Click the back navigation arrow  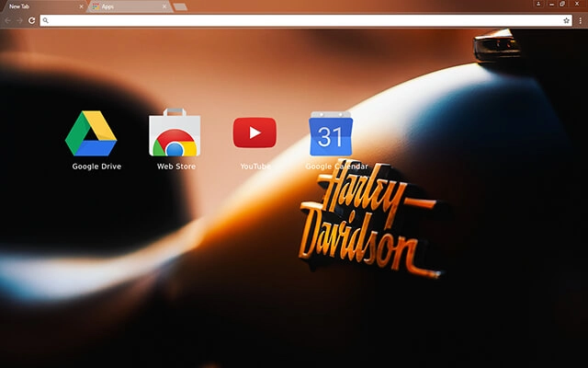click(x=7, y=20)
